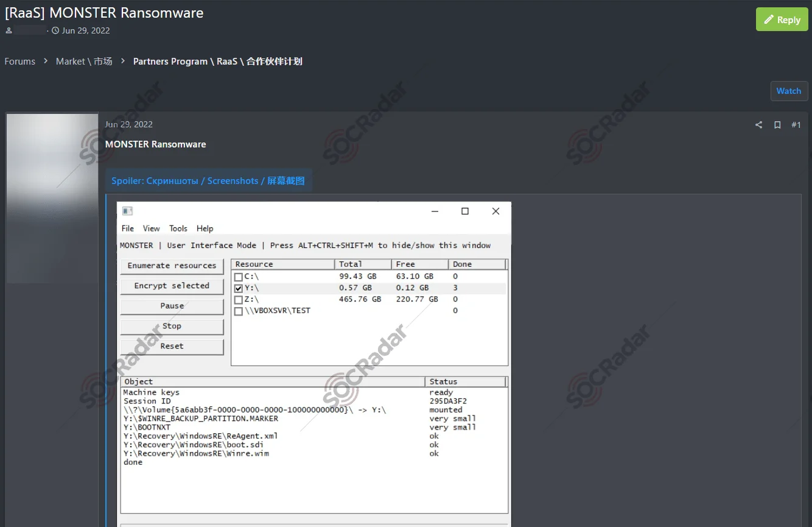Click the post date Jun 29, 2022
The width and height of the screenshot is (812, 527).
[x=128, y=124]
